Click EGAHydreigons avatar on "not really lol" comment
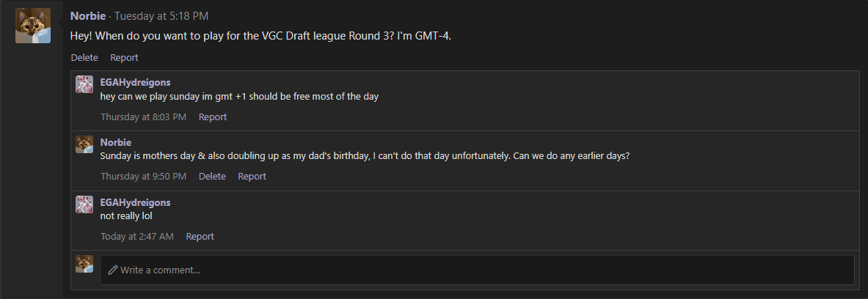The image size is (868, 299). 84,204
